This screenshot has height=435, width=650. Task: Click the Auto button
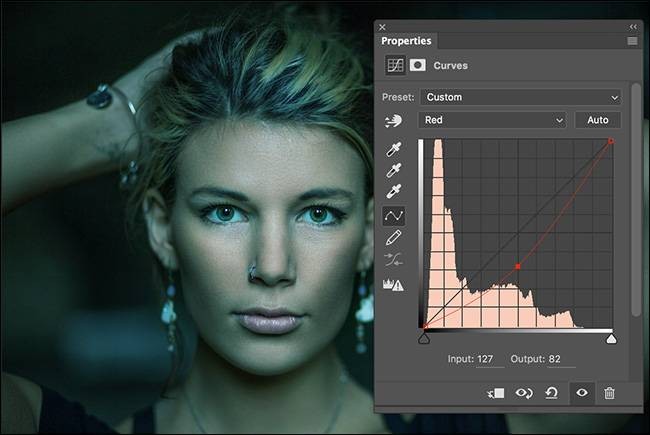(x=597, y=120)
